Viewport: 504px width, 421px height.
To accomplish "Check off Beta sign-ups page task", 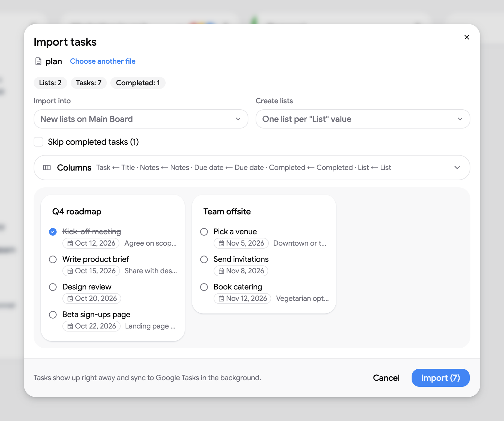I will tap(53, 315).
